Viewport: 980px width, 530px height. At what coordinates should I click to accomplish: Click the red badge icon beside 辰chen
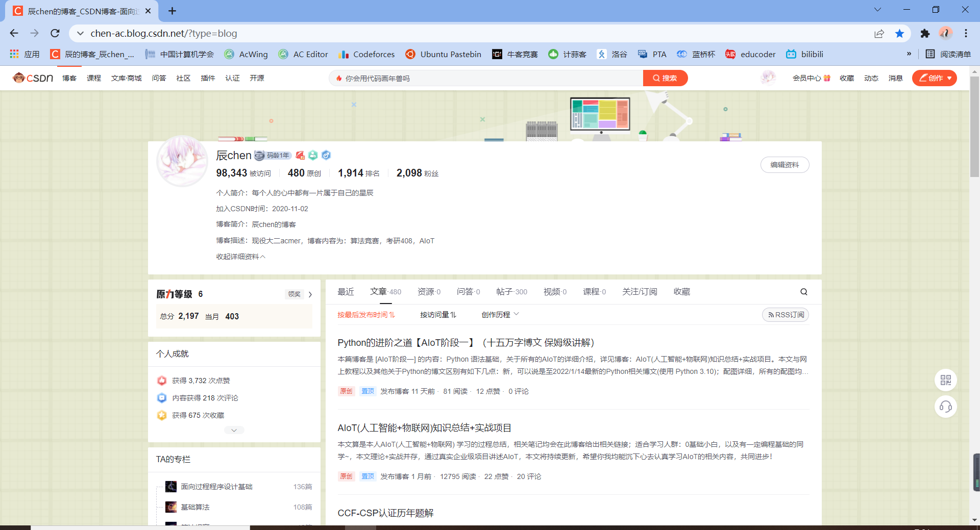point(300,155)
